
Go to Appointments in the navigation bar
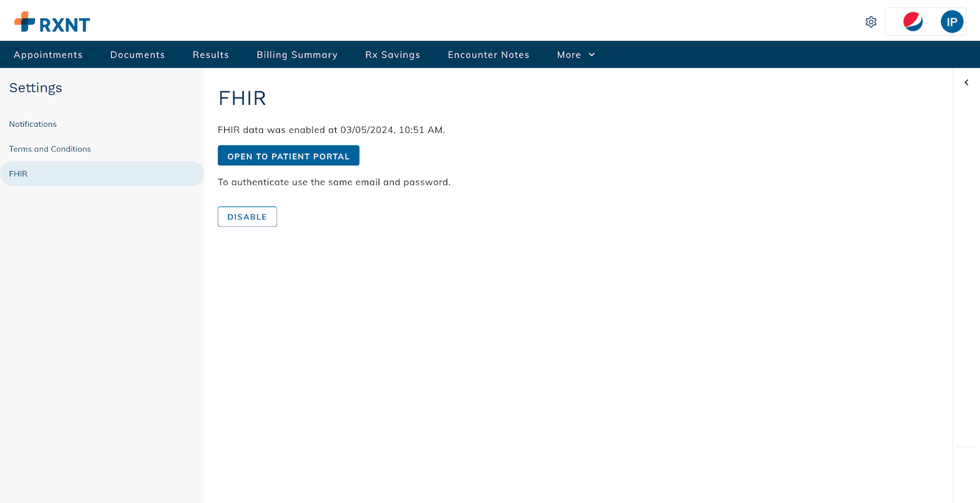(x=48, y=55)
